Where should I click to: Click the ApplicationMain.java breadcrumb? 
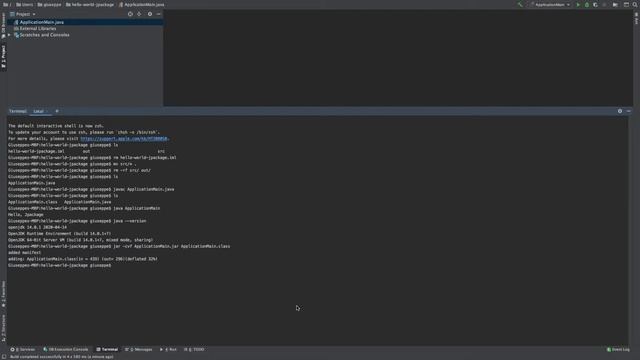coord(142,4)
